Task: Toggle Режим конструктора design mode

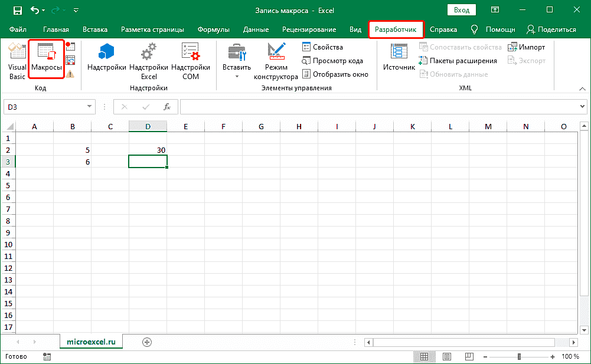Action: pyautogui.click(x=276, y=61)
